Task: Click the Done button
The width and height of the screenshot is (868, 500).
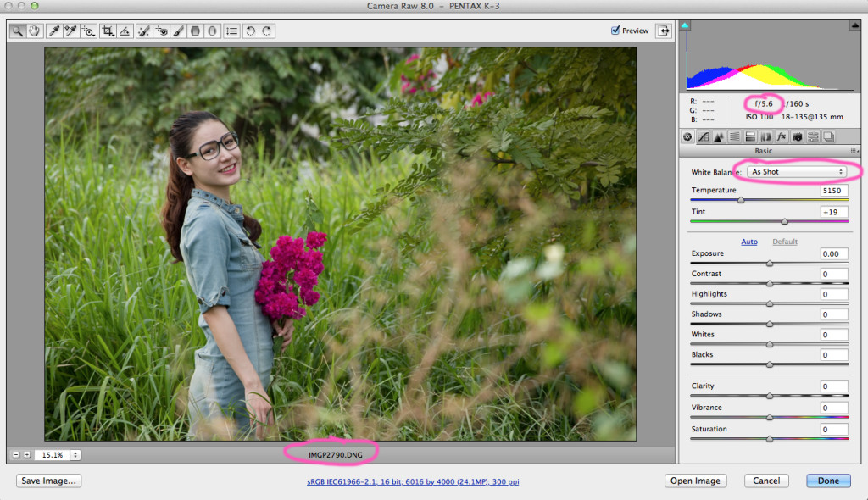Action: coord(828,481)
